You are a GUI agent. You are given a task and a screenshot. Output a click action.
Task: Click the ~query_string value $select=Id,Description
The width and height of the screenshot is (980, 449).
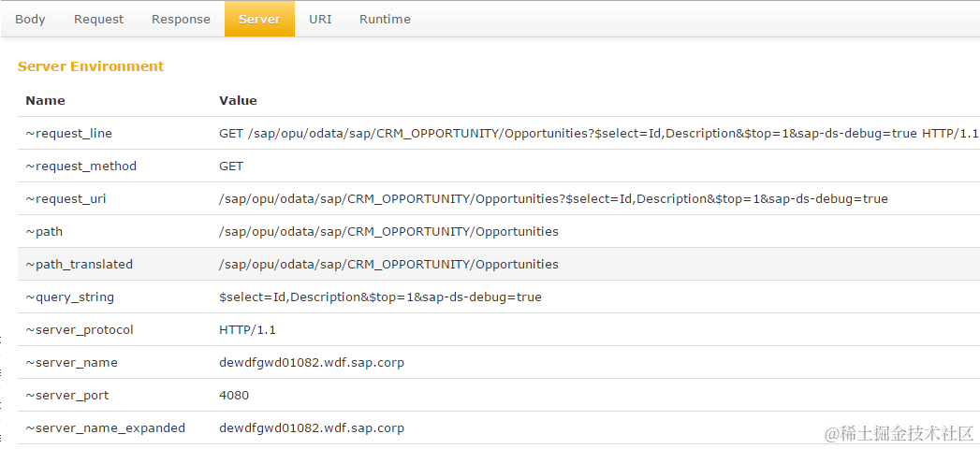tap(381, 297)
